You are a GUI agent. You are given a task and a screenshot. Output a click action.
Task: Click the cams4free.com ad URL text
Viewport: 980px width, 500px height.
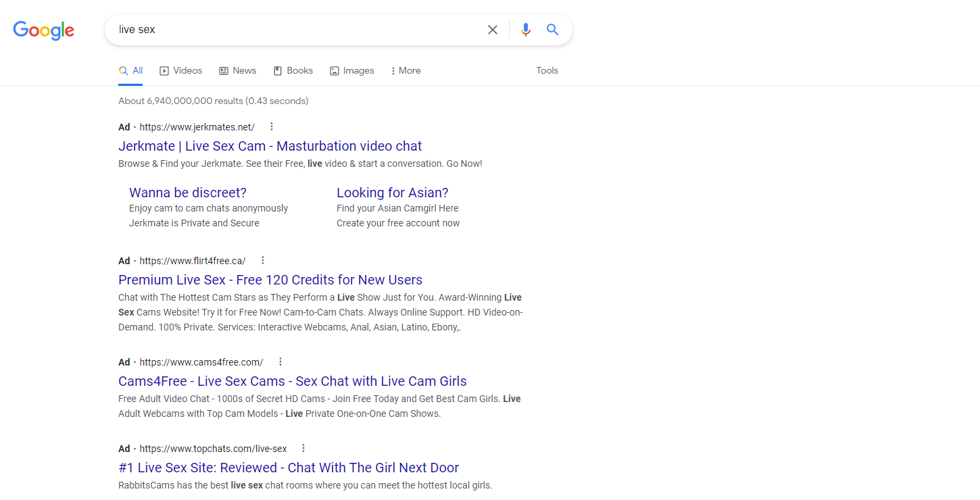[x=201, y=362]
